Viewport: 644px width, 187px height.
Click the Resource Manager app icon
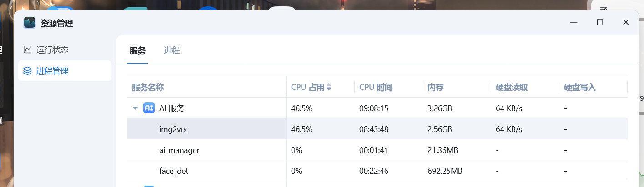pos(30,23)
